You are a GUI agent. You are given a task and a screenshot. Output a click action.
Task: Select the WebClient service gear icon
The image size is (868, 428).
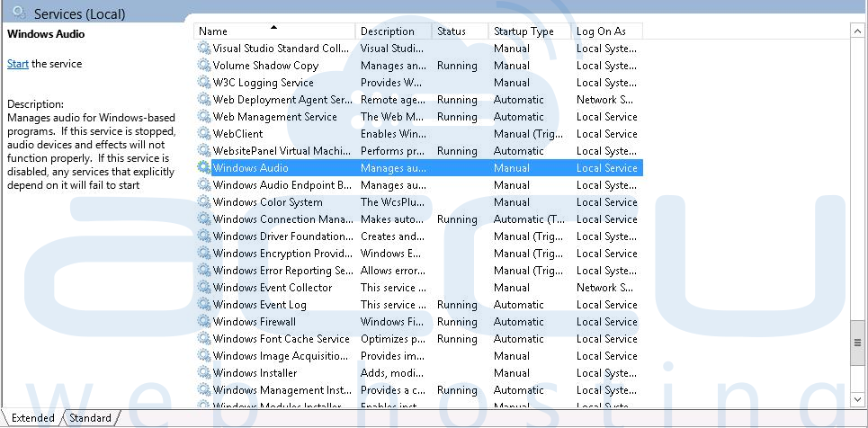coord(203,133)
